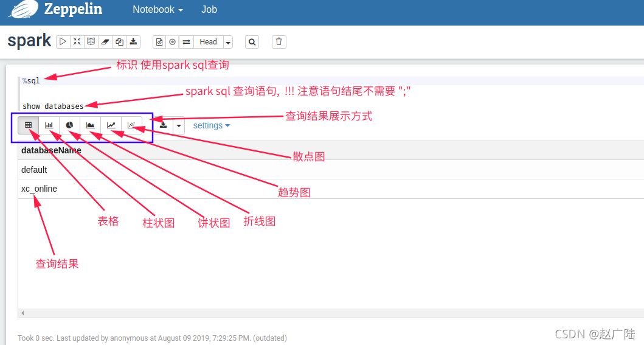This screenshot has width=644, height=345.
Task: Switch results to scatter chart
Action: pyautogui.click(x=132, y=125)
